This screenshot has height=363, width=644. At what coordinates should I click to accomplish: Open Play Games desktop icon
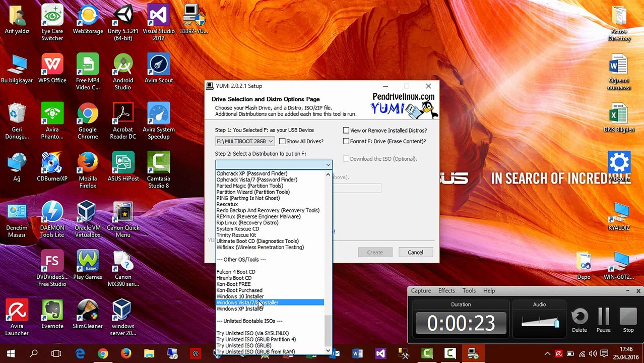tap(88, 265)
